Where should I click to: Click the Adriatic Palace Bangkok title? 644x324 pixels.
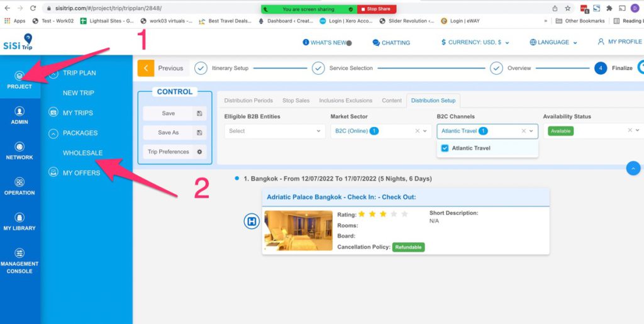coord(341,197)
